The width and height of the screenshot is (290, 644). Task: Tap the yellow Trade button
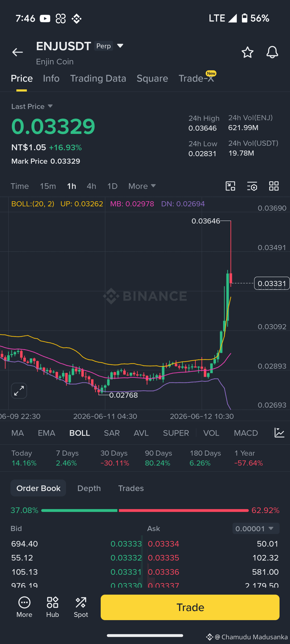pos(190,607)
